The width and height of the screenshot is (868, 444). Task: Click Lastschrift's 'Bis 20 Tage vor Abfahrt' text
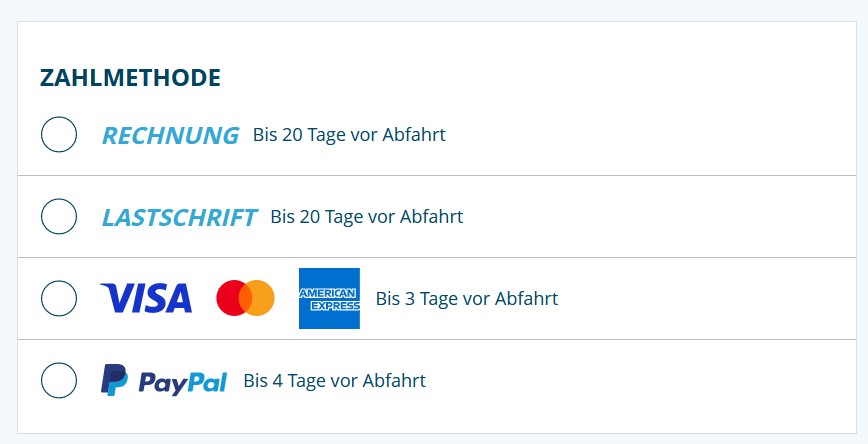click(x=367, y=217)
